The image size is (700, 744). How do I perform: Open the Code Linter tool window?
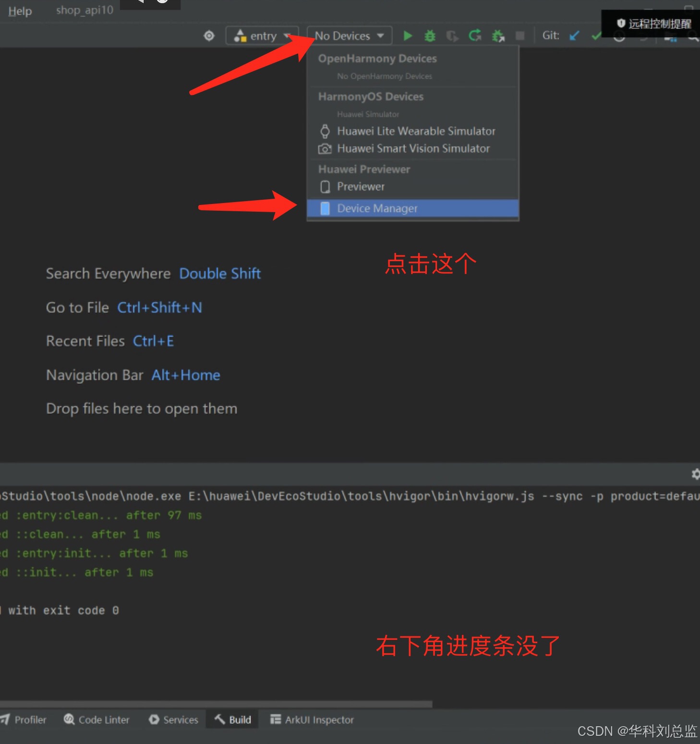[x=97, y=720]
